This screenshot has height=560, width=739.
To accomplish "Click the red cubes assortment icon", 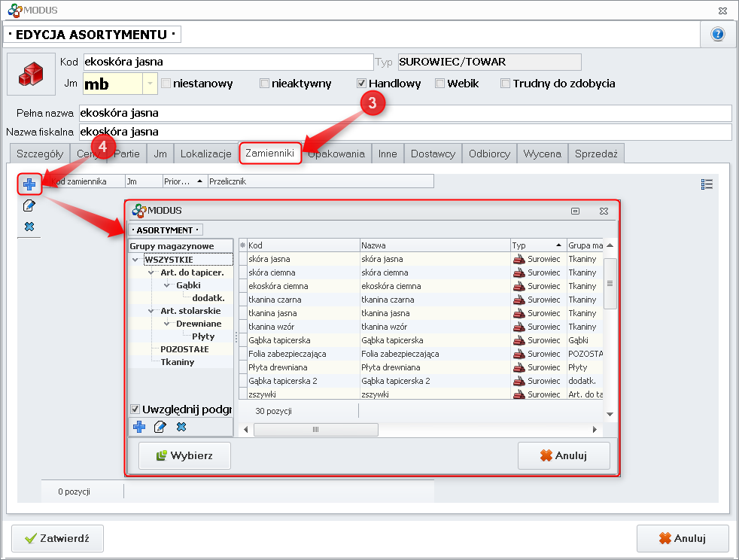I will [x=31, y=75].
